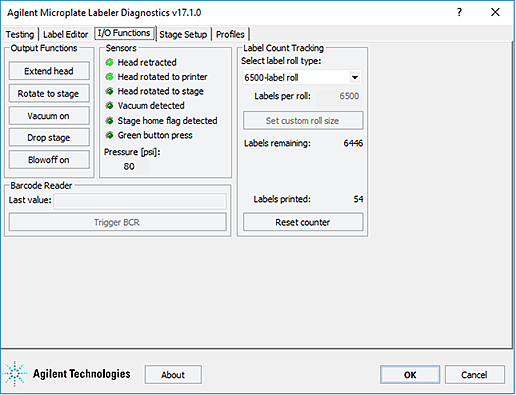Click the Head rotated to printer text
Screen dimensions: 516x395
click(162, 77)
